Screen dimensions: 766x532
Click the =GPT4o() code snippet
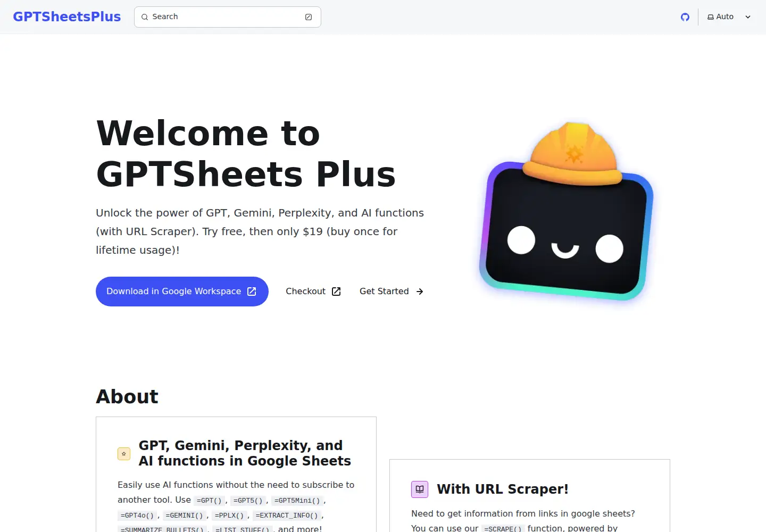pos(137,516)
